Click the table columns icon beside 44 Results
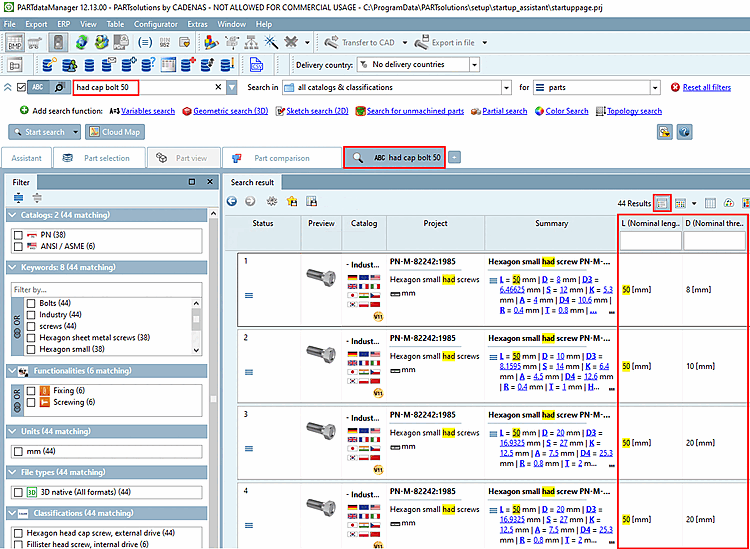Viewport: 750px width, 549px height. pyautogui.click(x=711, y=203)
